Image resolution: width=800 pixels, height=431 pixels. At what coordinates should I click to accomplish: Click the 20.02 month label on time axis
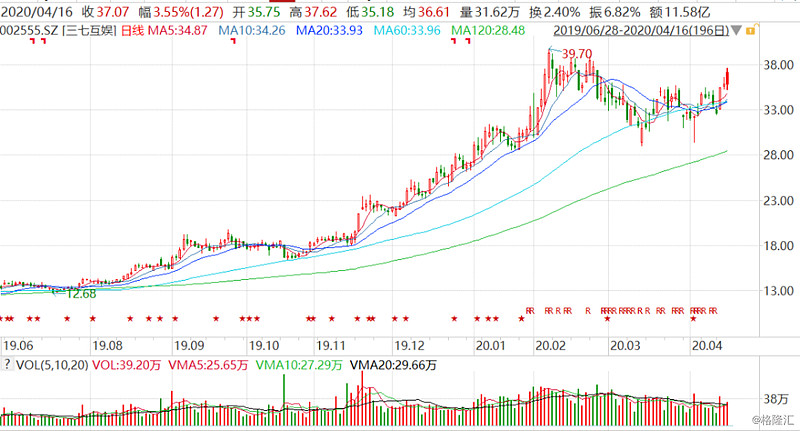pyautogui.click(x=549, y=344)
